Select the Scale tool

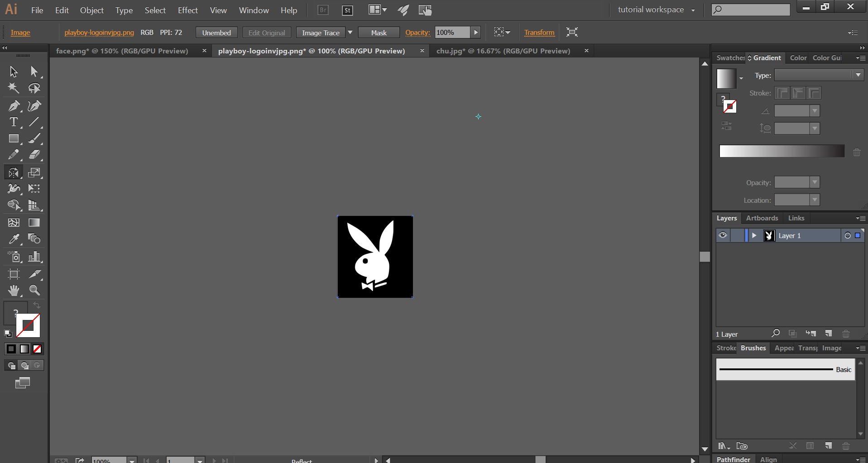tap(34, 172)
